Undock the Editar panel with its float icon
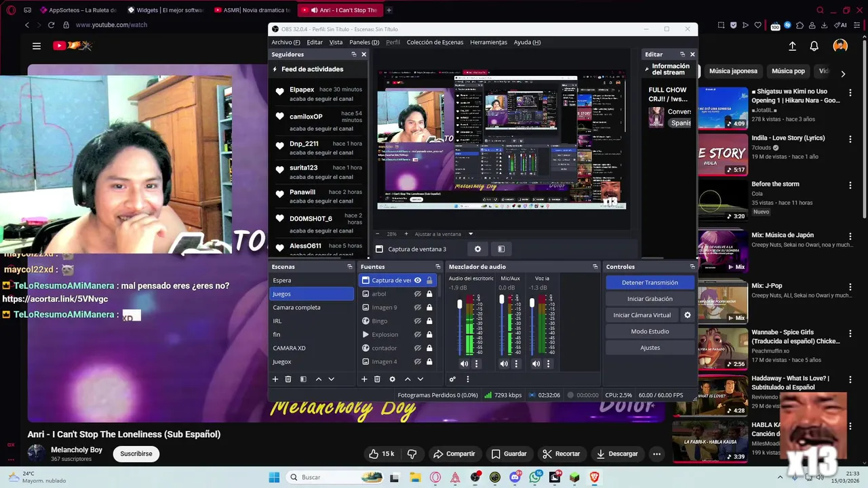868x488 pixels. click(682, 54)
